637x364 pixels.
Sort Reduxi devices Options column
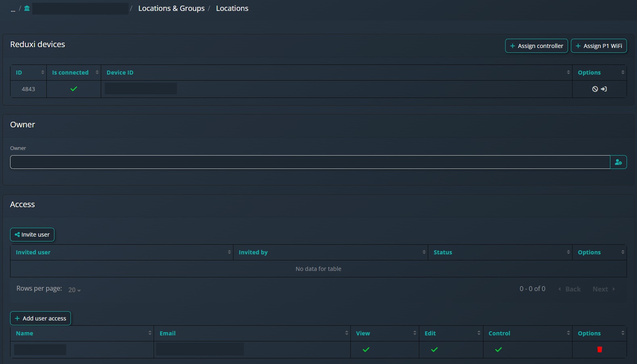(600, 73)
